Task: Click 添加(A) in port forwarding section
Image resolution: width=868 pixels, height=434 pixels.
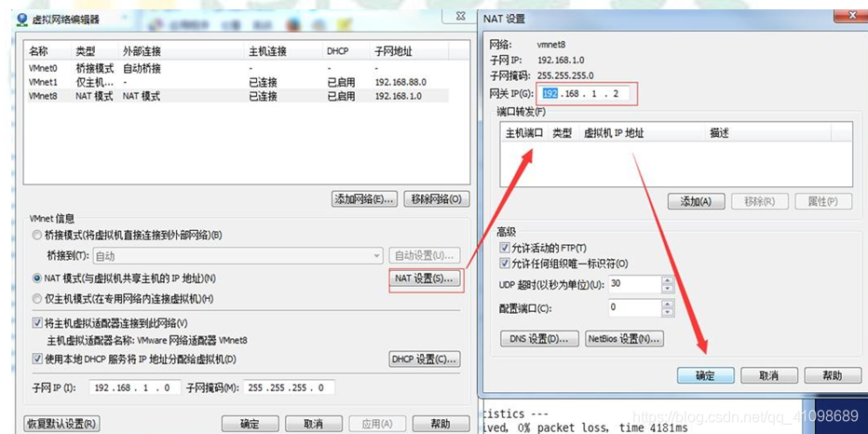Action: 696,201
